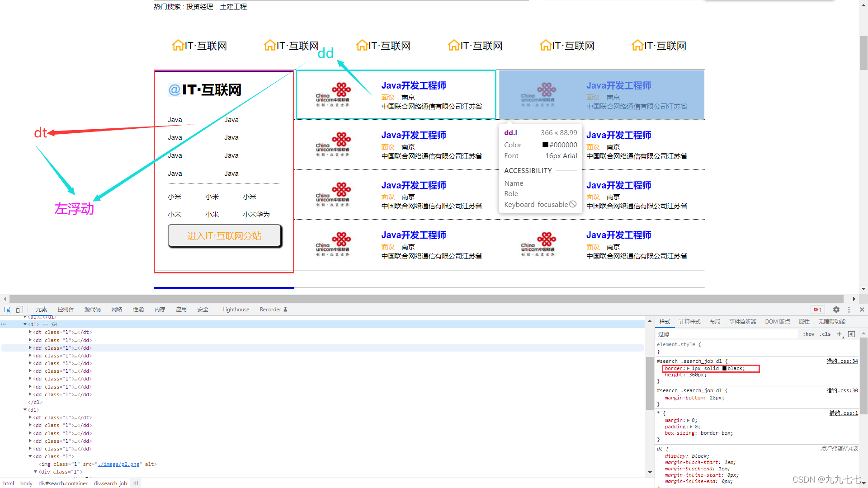This screenshot has height=488, width=868.
Task: Toggle the device toolbar icon
Action: click(19, 310)
